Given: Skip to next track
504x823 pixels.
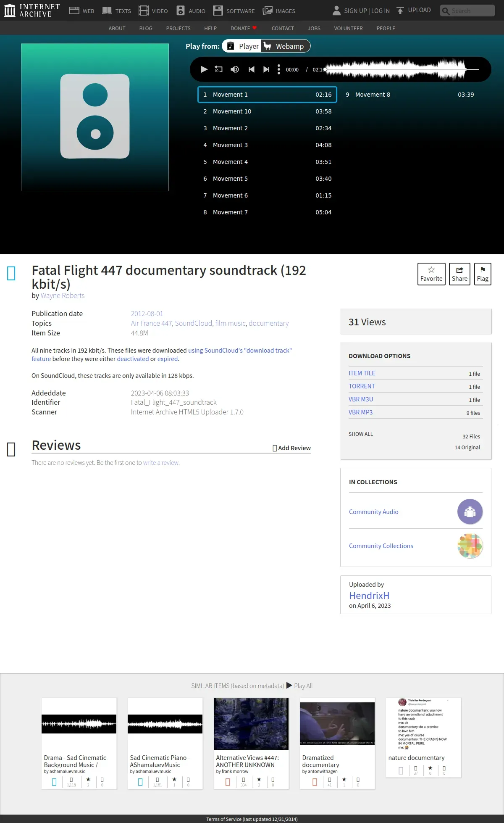Looking at the screenshot, I should tap(266, 69).
